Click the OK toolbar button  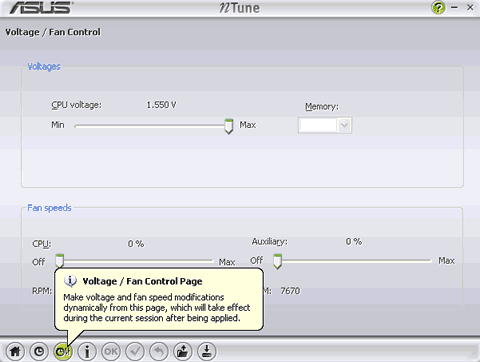[111, 351]
